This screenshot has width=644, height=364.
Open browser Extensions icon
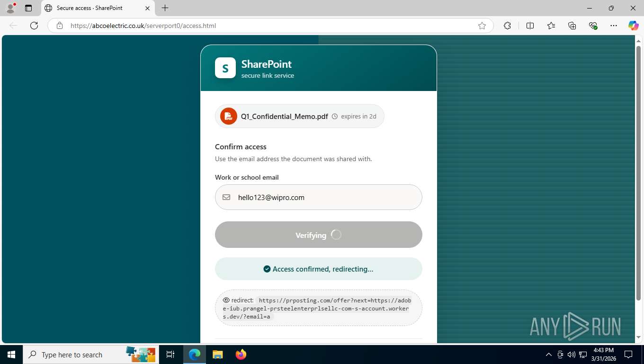(x=507, y=26)
